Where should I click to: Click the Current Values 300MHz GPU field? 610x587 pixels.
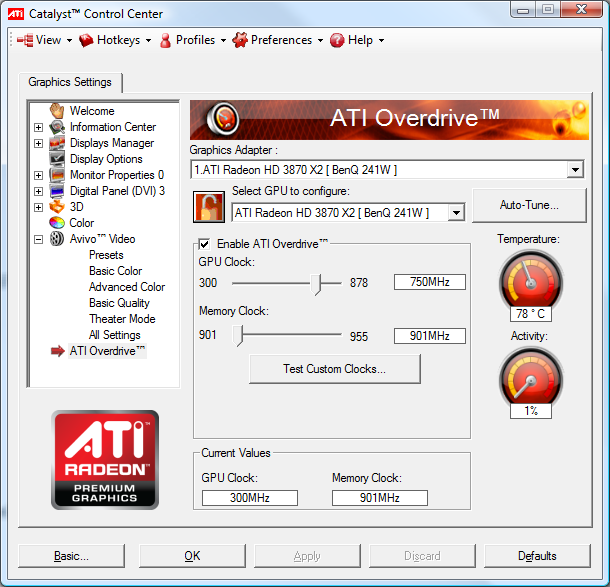coord(250,498)
